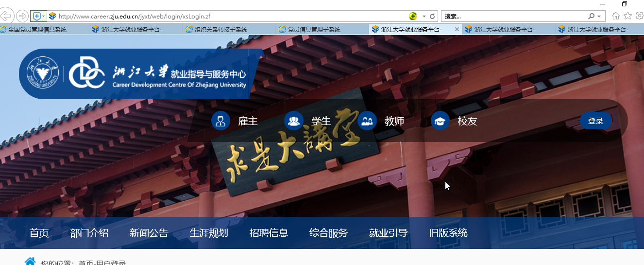Close the active 浙江大学就业服务平台 tab
Viewport: 644px width, 265px height.
[457, 30]
